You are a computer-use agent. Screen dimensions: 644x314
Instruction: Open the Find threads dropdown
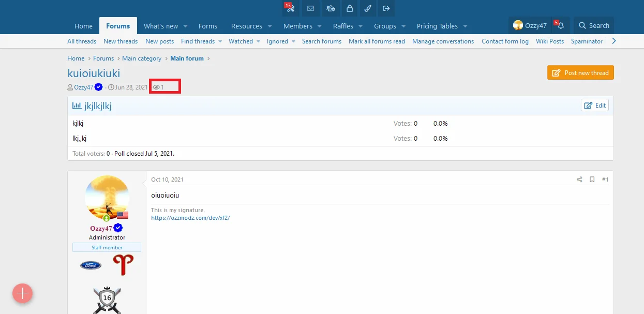click(x=220, y=41)
